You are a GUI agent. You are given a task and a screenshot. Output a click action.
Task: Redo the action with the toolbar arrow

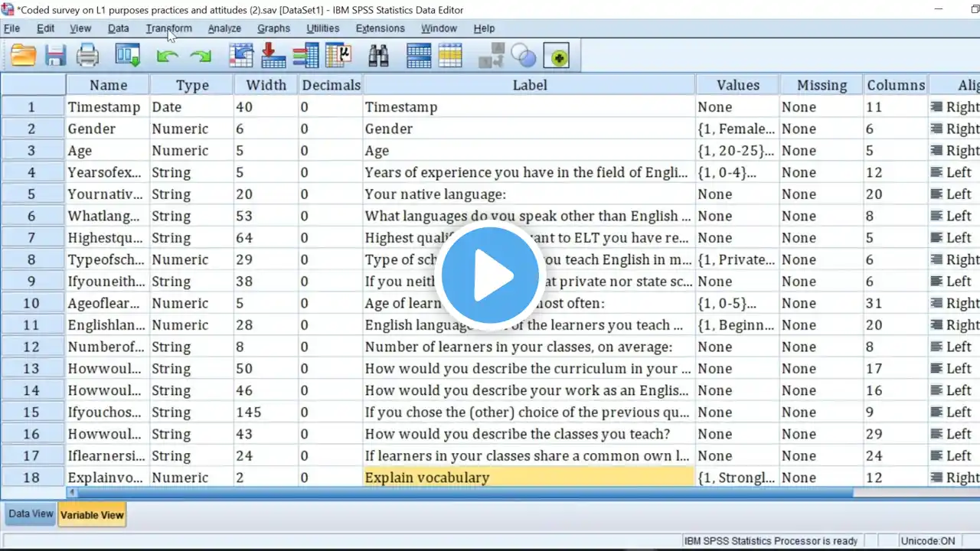[x=201, y=56]
